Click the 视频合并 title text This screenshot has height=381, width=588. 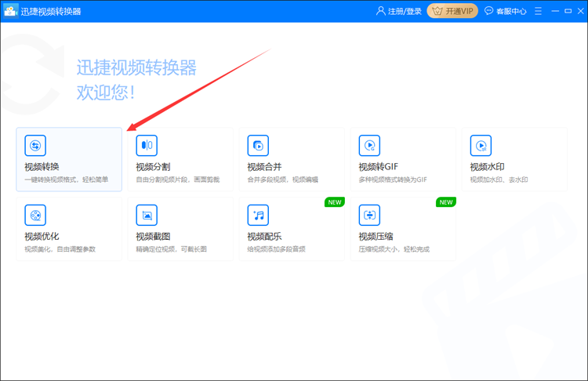pyautogui.click(x=264, y=166)
